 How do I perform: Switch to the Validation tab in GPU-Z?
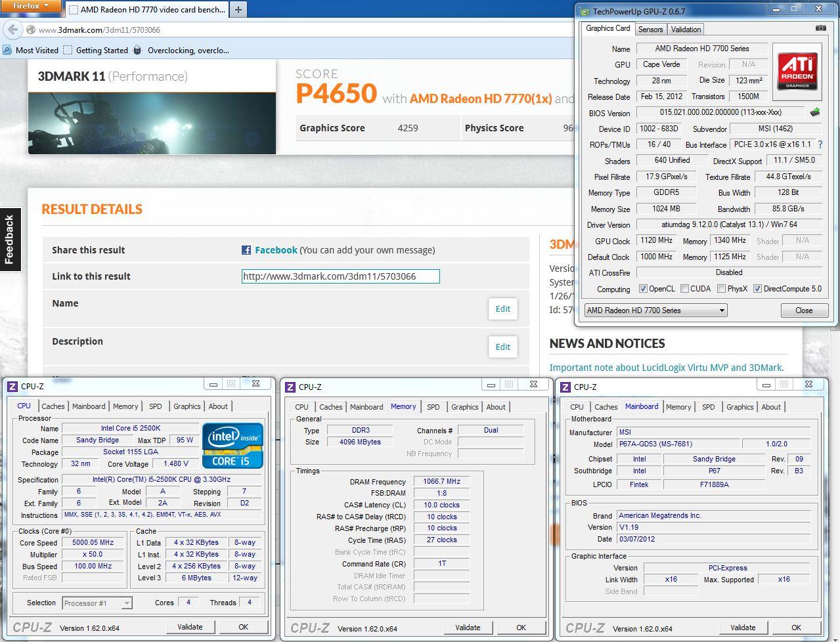pyautogui.click(x=686, y=30)
